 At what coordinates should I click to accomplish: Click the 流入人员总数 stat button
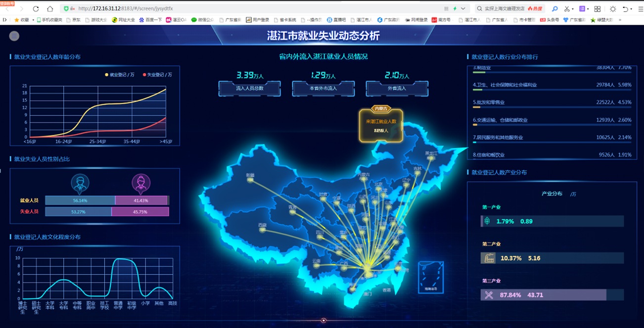click(249, 88)
